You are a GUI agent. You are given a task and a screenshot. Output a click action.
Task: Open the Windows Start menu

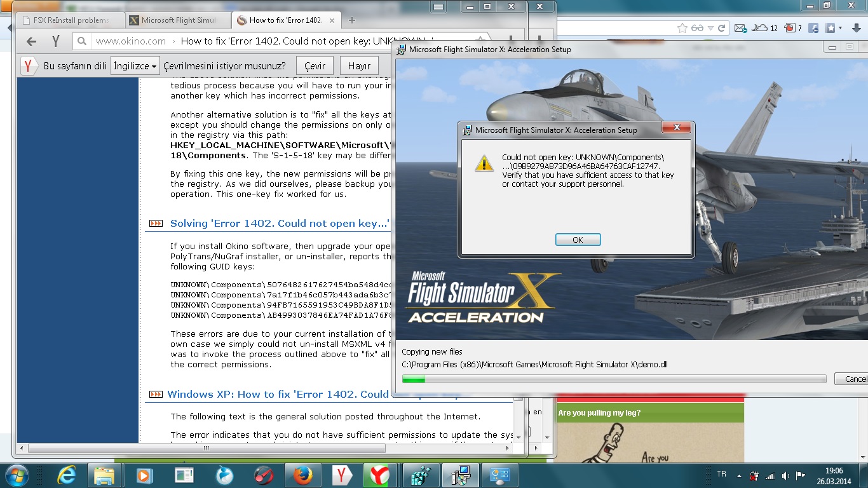coord(17,475)
